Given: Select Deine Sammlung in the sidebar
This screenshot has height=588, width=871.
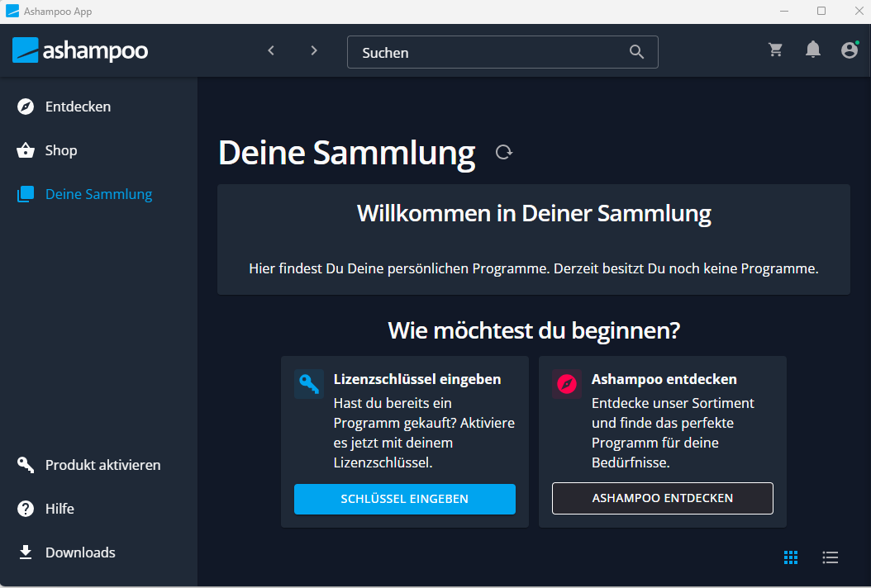Looking at the screenshot, I should click(98, 194).
